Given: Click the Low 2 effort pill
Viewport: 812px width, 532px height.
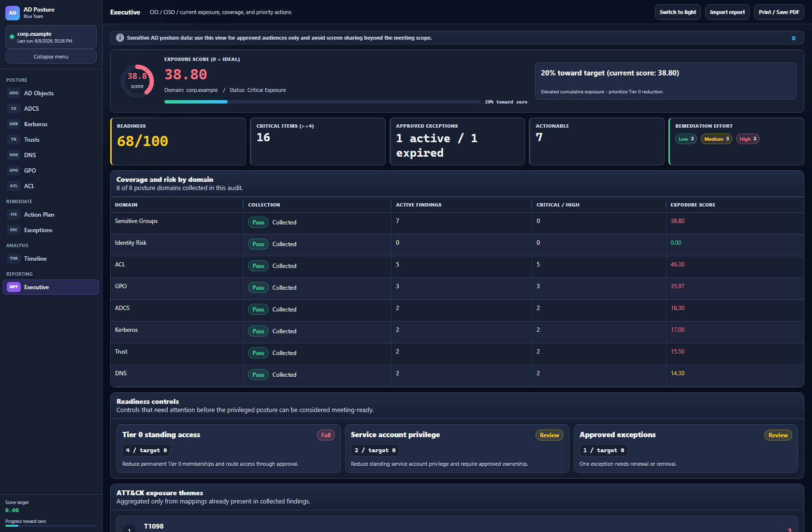Looking at the screenshot, I should 686,139.
